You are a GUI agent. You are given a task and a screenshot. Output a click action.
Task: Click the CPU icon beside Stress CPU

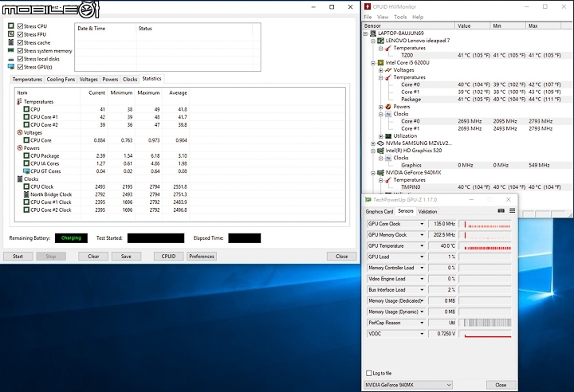11,26
